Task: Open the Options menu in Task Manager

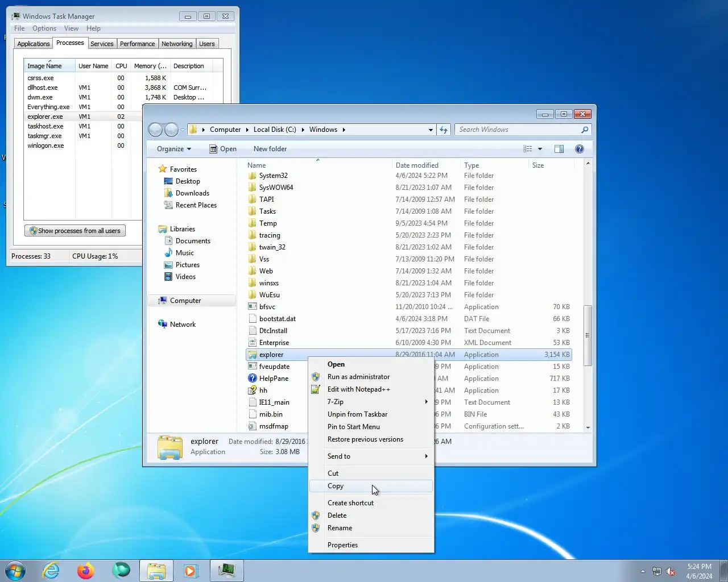Action: click(x=44, y=28)
